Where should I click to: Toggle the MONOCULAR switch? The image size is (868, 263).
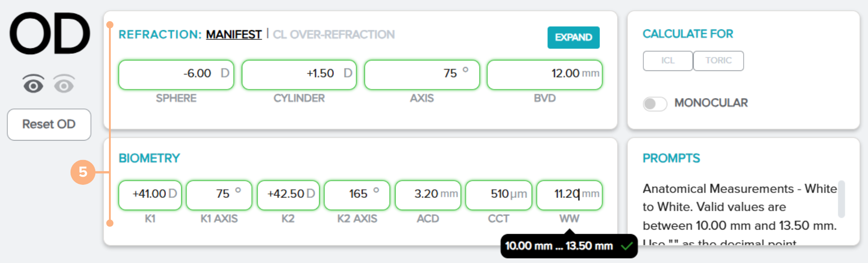click(x=655, y=104)
